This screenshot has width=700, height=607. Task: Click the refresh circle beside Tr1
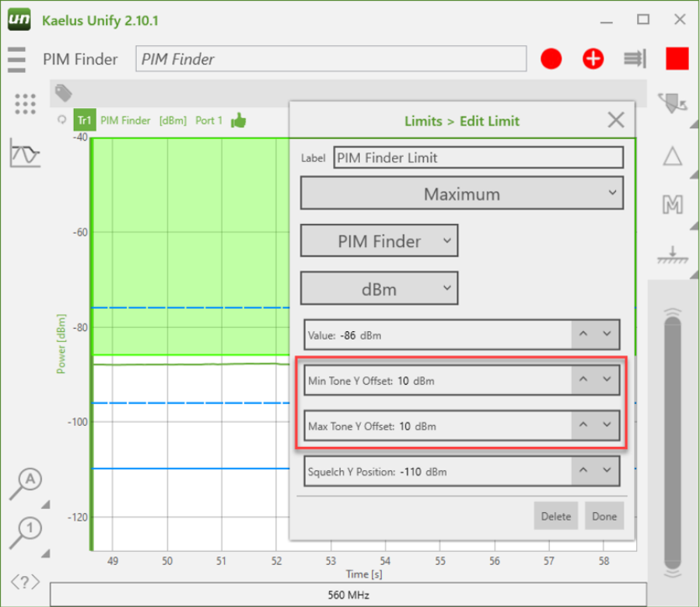coord(62,120)
